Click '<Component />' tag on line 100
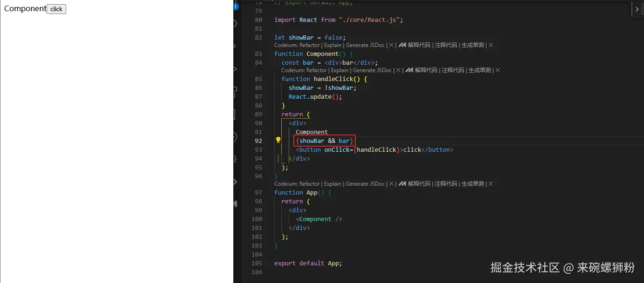The height and width of the screenshot is (283, 644). (x=319, y=219)
